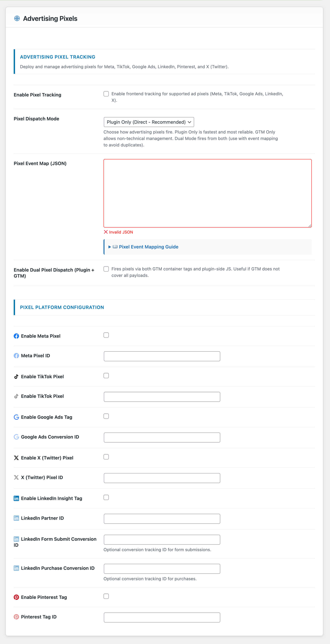
Task: Open the Pixel Dispatch Mode dropdown
Action: [x=149, y=122]
